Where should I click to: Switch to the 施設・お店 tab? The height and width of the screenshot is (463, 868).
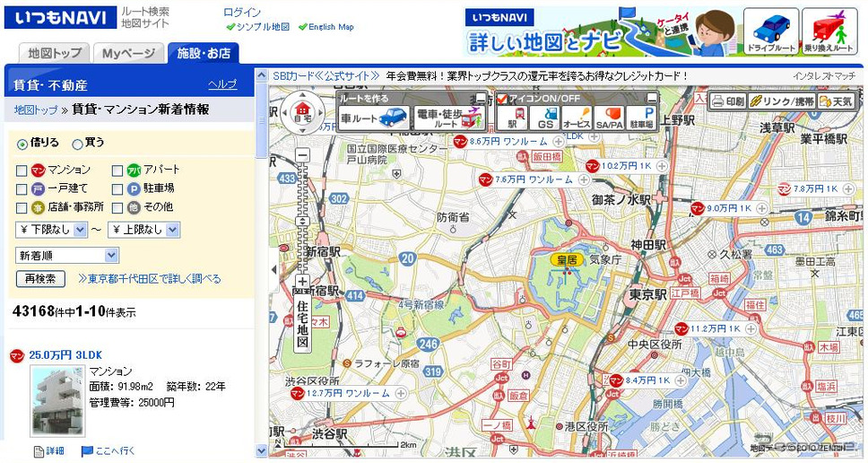coord(204,53)
